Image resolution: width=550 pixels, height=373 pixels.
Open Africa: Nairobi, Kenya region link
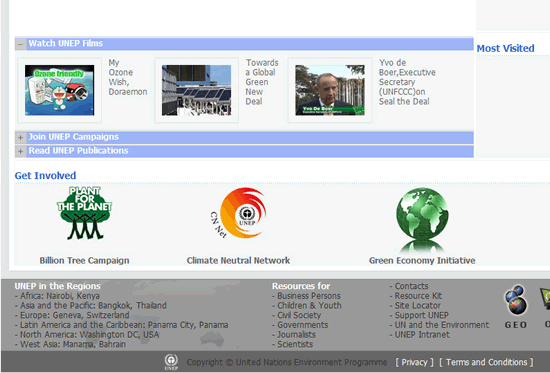[x=60, y=296]
